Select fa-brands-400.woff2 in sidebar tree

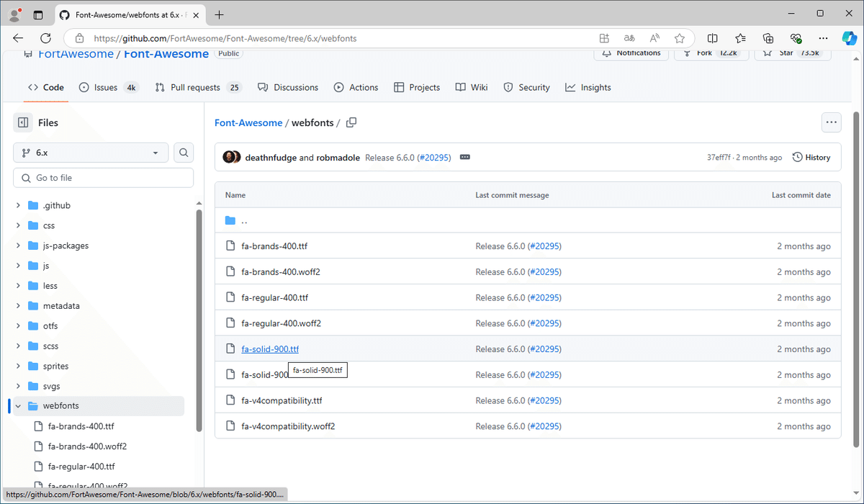pyautogui.click(x=87, y=446)
